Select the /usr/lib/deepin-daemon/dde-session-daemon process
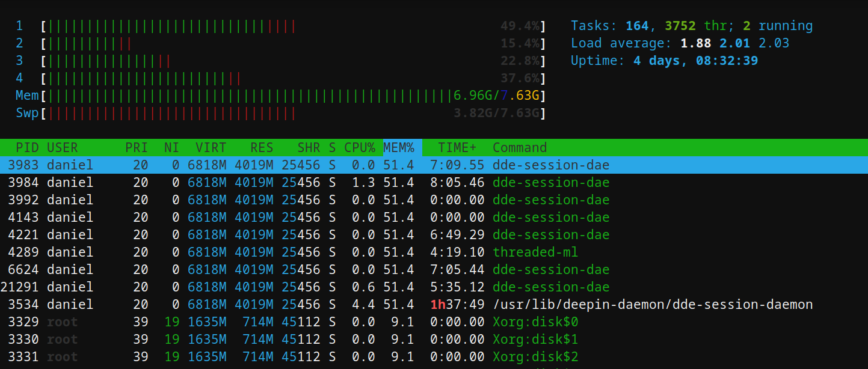The width and height of the screenshot is (868, 369). (434, 305)
